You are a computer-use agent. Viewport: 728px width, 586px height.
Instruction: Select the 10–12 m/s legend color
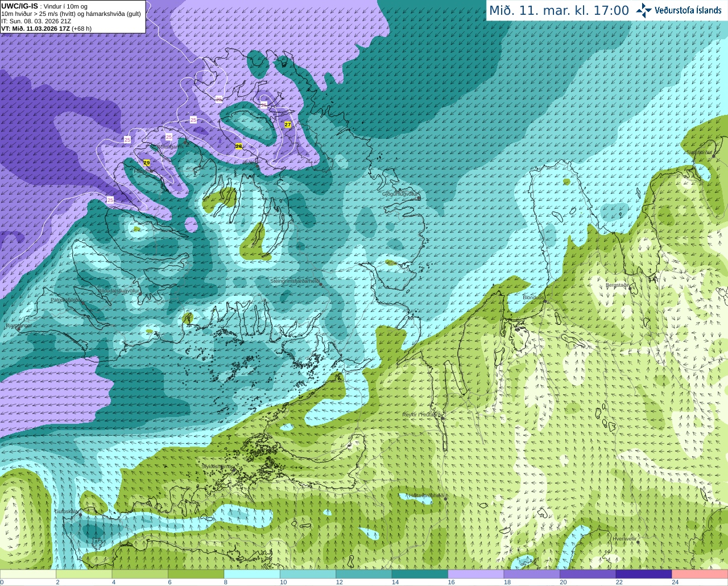tap(308, 574)
